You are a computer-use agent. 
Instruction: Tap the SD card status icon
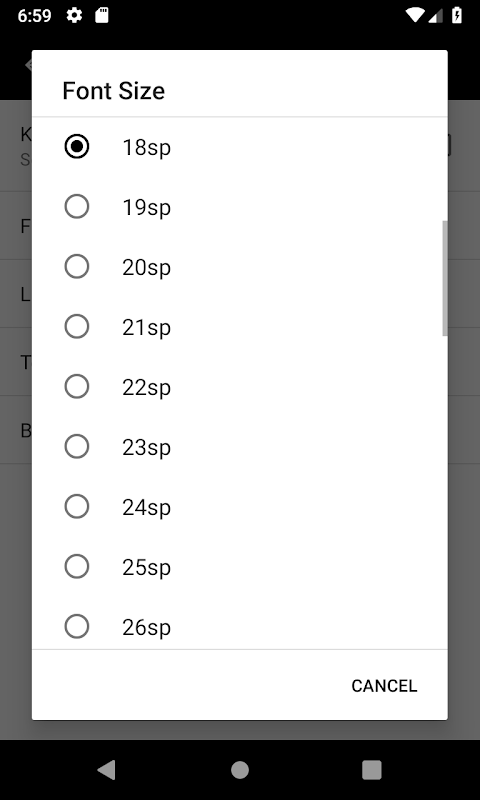tap(102, 15)
